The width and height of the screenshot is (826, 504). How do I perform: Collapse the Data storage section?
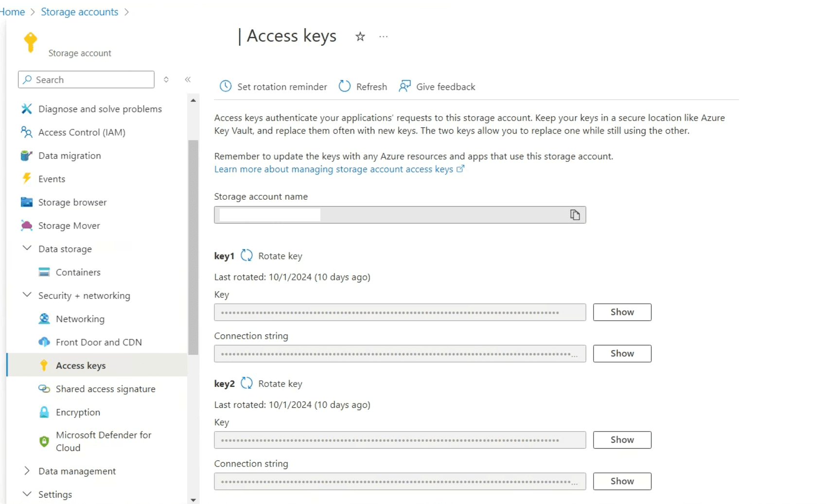point(27,248)
